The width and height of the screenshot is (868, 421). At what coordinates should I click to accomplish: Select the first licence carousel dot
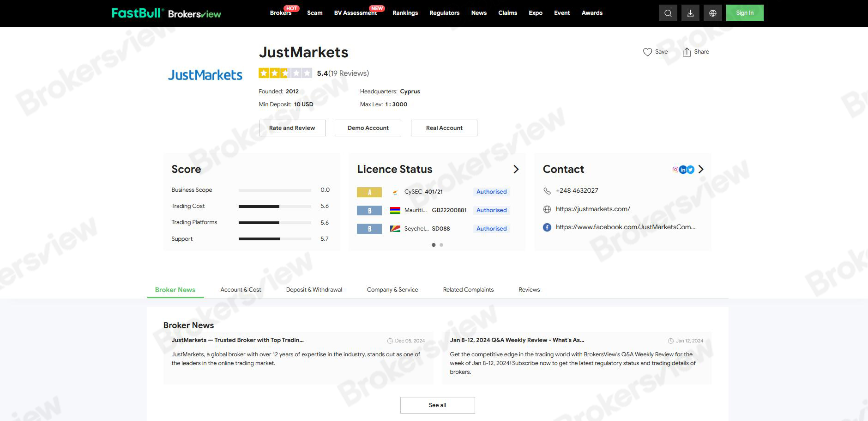point(434,245)
